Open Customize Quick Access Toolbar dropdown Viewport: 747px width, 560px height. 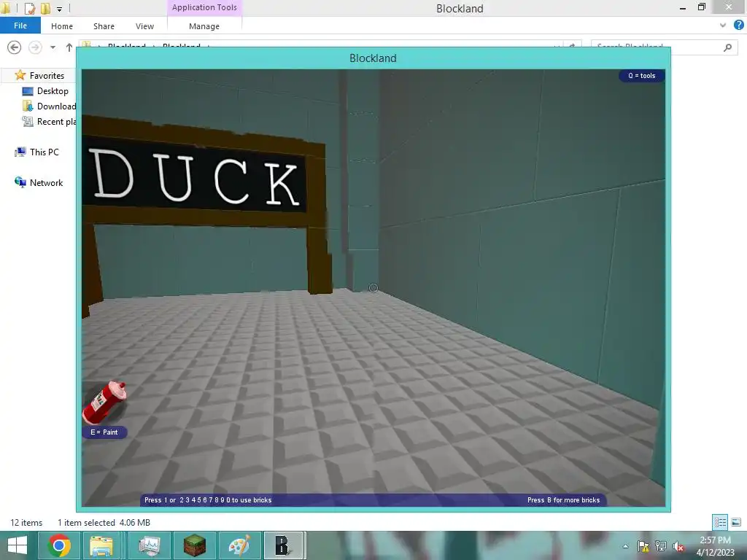(59, 9)
